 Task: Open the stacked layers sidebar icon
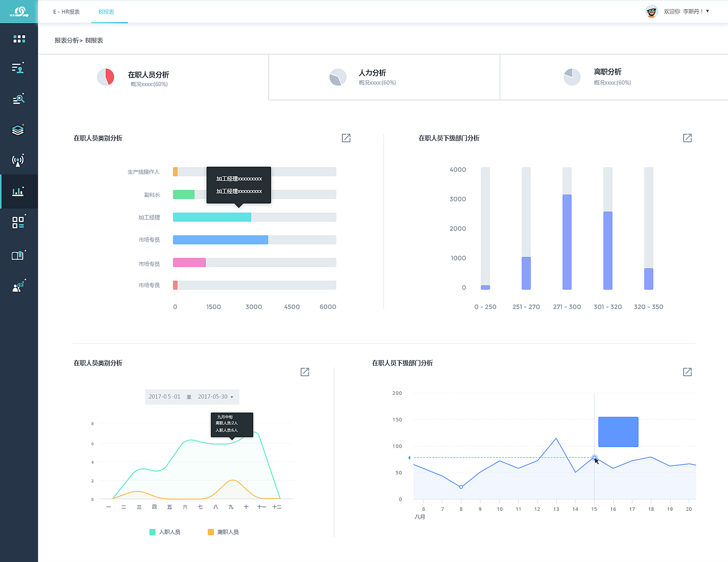[18, 130]
